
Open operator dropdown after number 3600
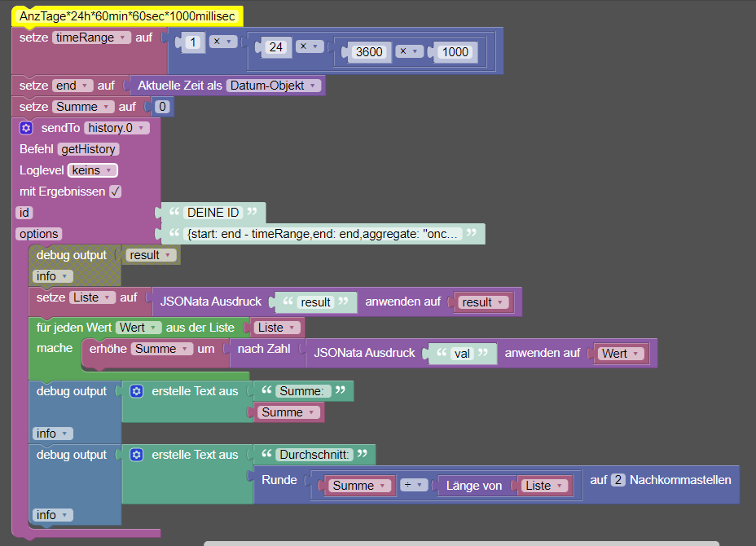point(409,51)
